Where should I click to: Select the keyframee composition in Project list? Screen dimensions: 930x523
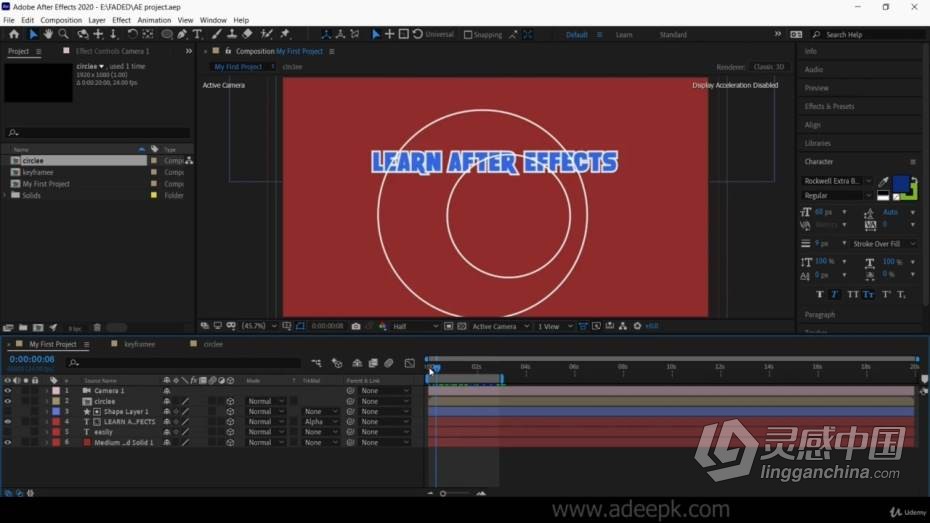pyautogui.click(x=37, y=172)
